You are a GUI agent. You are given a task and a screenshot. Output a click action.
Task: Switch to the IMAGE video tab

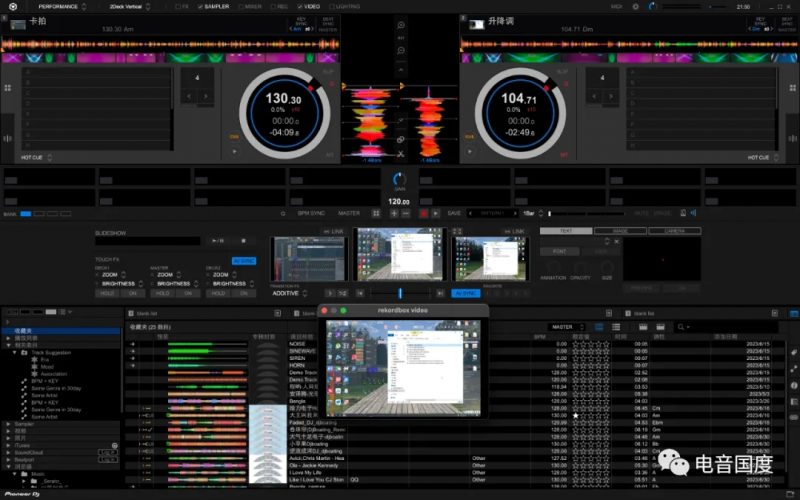coord(620,231)
